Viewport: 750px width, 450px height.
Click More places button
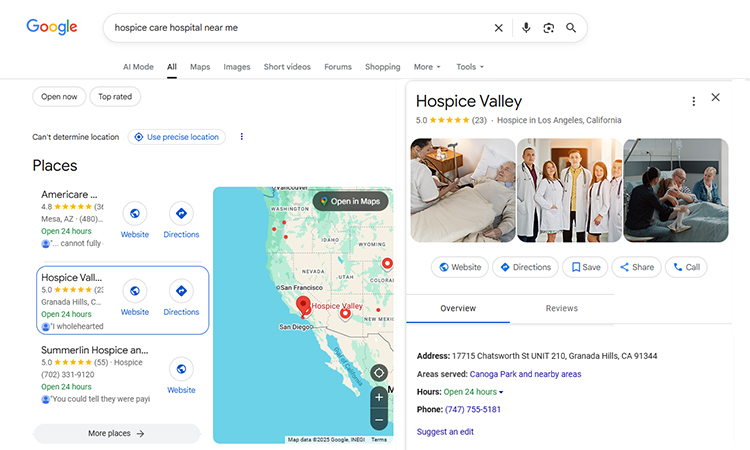coord(116,433)
